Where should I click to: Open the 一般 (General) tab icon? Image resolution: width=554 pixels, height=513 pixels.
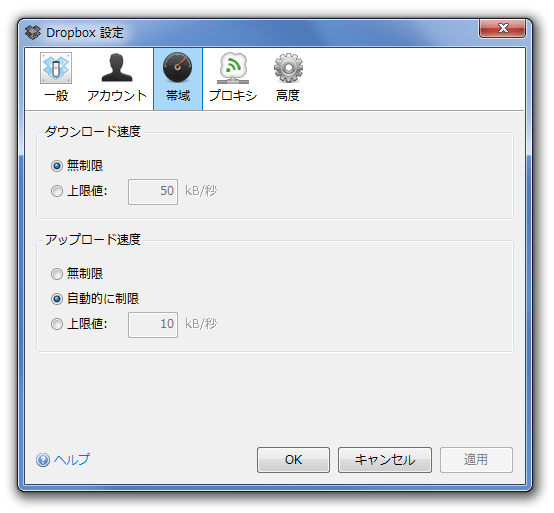56,68
